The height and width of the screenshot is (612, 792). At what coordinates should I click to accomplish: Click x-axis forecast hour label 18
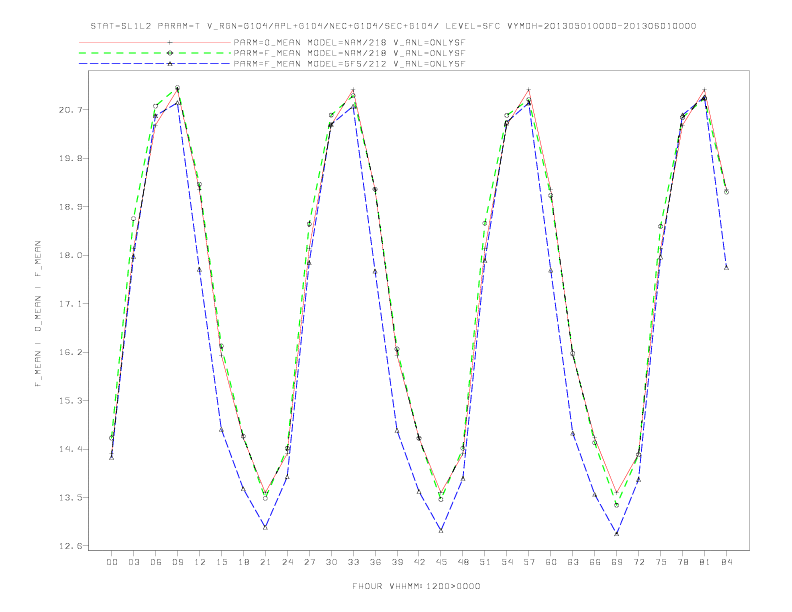tap(243, 562)
